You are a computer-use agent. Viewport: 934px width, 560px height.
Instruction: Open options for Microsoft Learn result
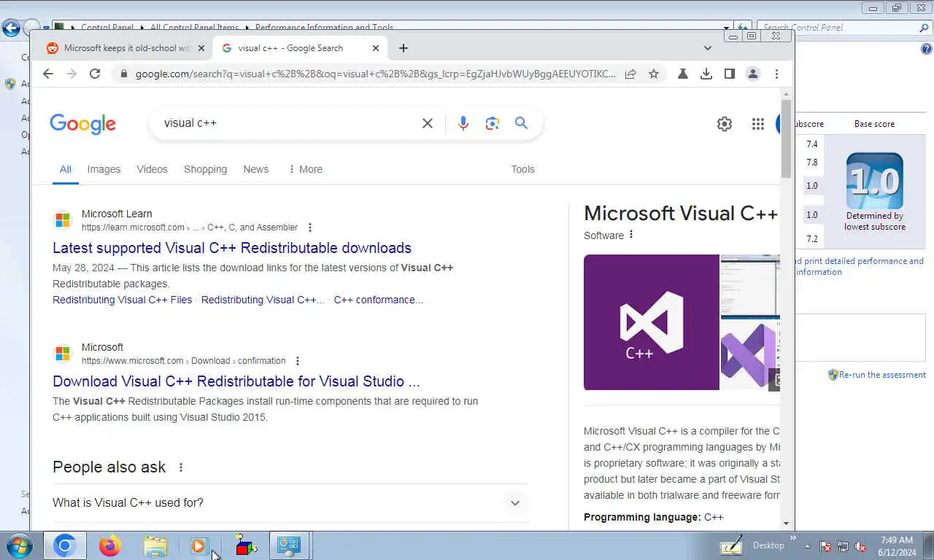[310, 227]
